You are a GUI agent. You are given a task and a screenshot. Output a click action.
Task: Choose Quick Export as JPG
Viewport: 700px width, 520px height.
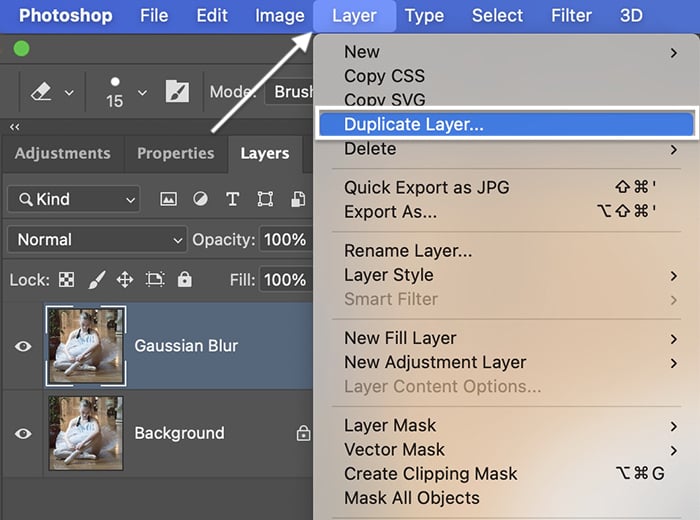point(506,187)
